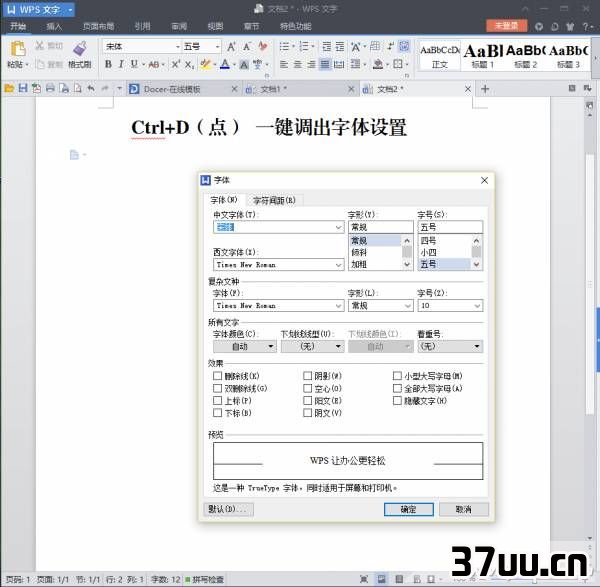
Task: Enable the 删除线(K) checkbox
Action: [217, 376]
